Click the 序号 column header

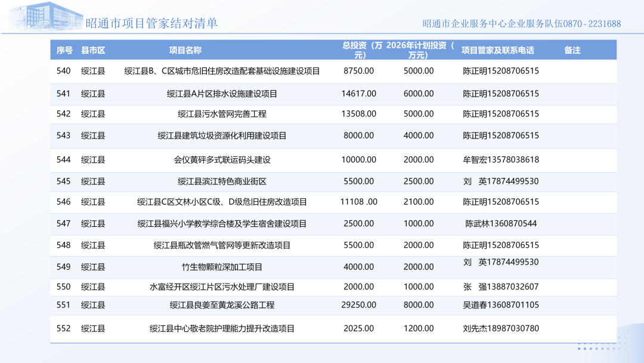(x=64, y=50)
